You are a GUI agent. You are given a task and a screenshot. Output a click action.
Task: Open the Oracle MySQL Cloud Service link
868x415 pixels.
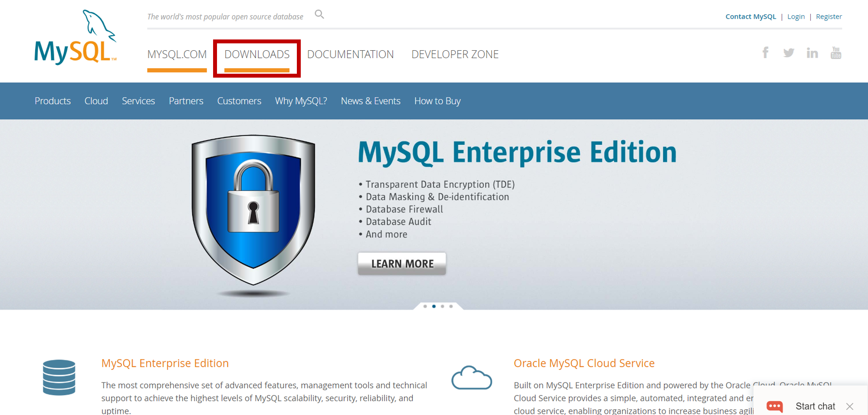584,363
